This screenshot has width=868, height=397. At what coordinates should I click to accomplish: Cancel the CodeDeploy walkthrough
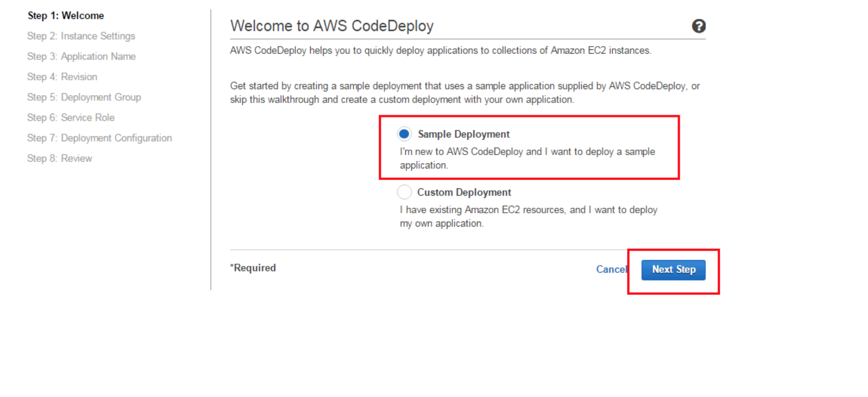(610, 270)
